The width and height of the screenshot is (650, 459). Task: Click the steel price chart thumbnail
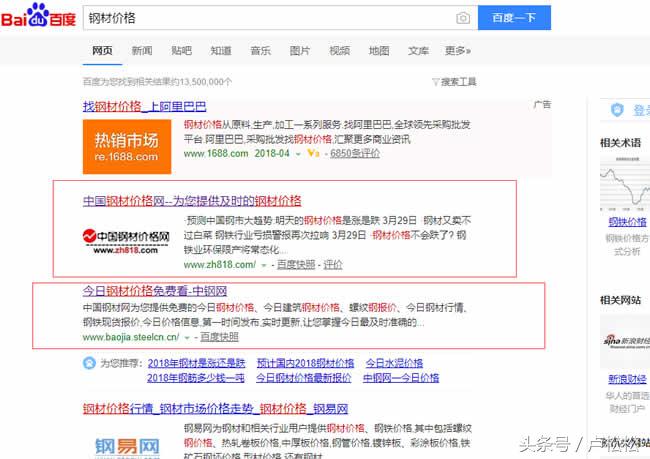point(625,183)
